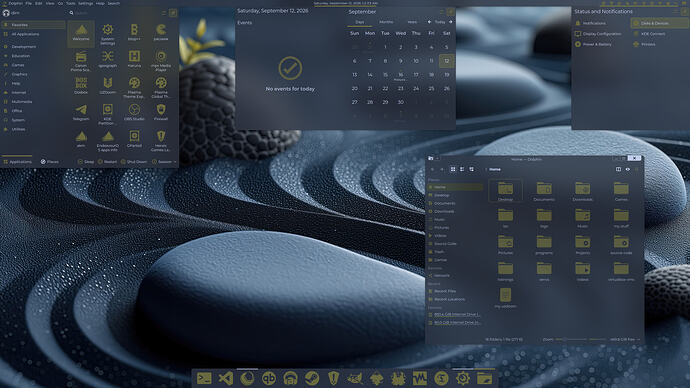
Task: Switch calendar to Years view tab
Action: 412,22
